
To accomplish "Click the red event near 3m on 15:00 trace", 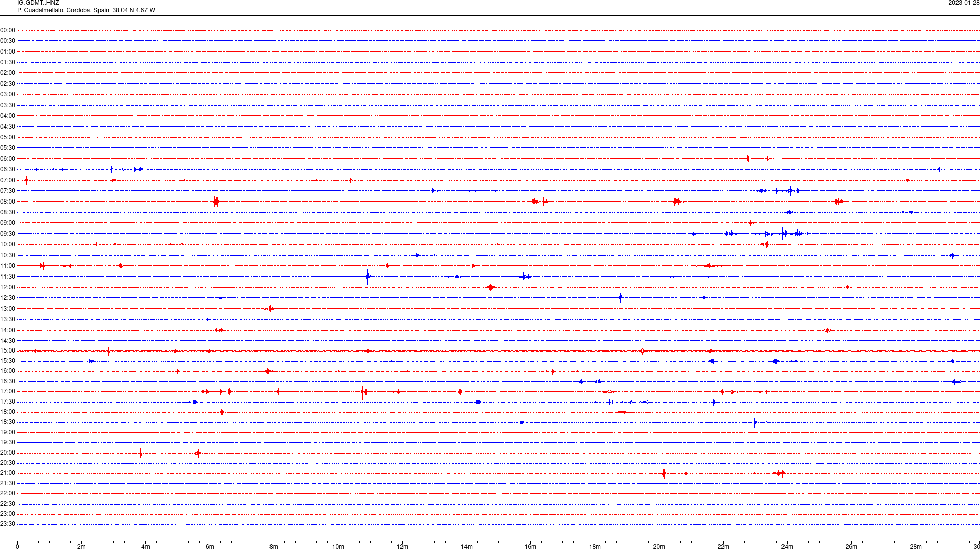I will [108, 350].
